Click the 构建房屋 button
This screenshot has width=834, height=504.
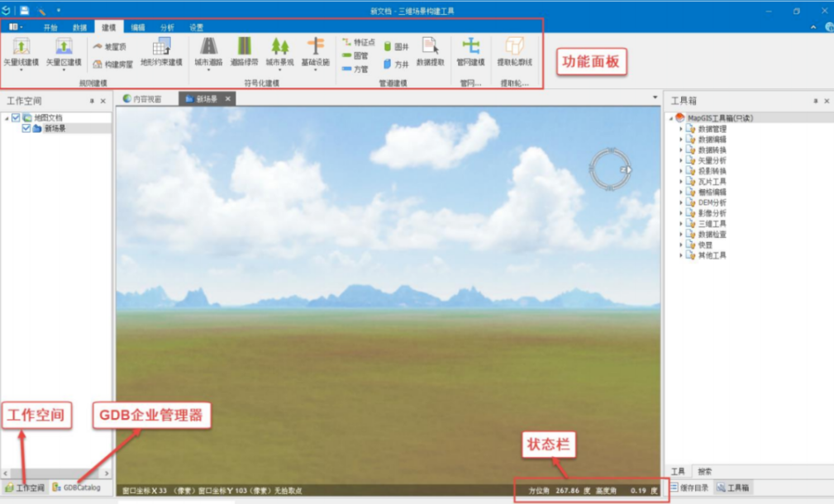point(112,64)
